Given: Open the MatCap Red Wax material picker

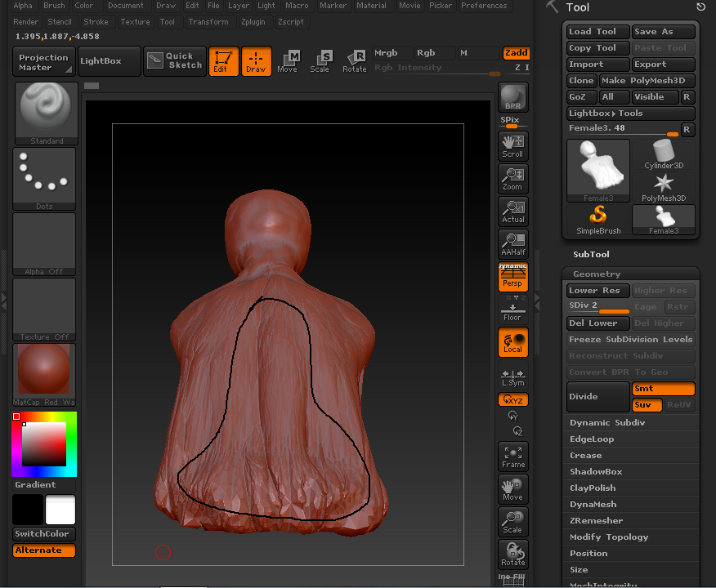Looking at the screenshot, I should point(44,375).
